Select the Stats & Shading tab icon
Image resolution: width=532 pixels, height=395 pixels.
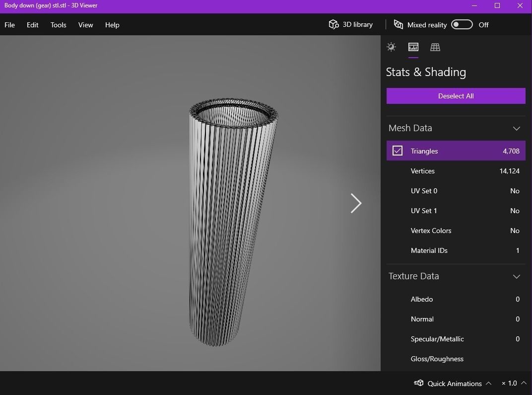tap(413, 47)
